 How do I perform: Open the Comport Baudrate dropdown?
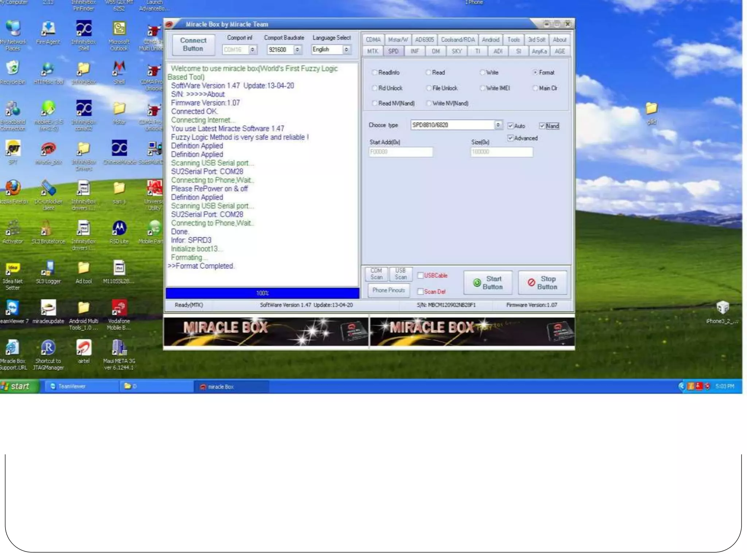point(298,50)
